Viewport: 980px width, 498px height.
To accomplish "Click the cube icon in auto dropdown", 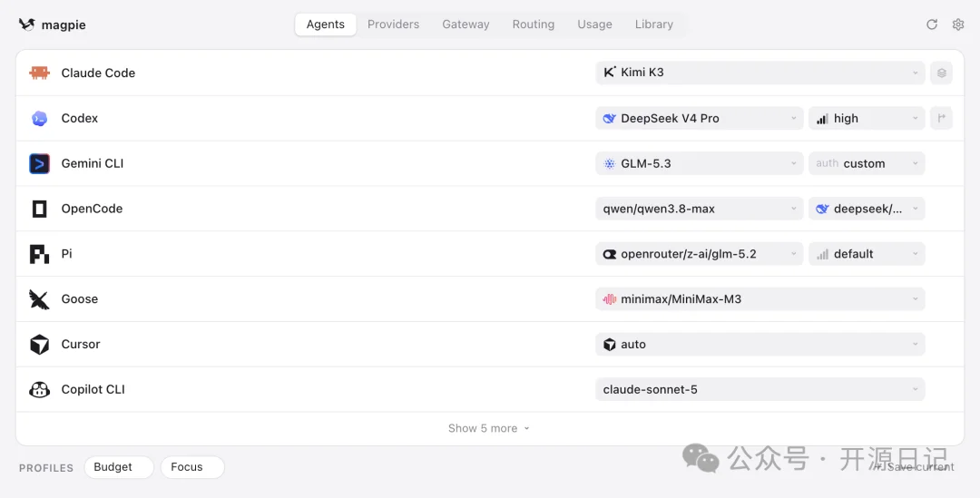I will click(x=610, y=345).
